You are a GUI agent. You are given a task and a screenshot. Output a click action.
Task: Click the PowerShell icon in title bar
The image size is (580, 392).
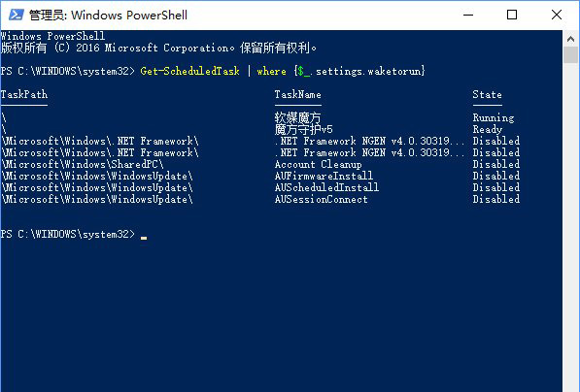point(17,15)
